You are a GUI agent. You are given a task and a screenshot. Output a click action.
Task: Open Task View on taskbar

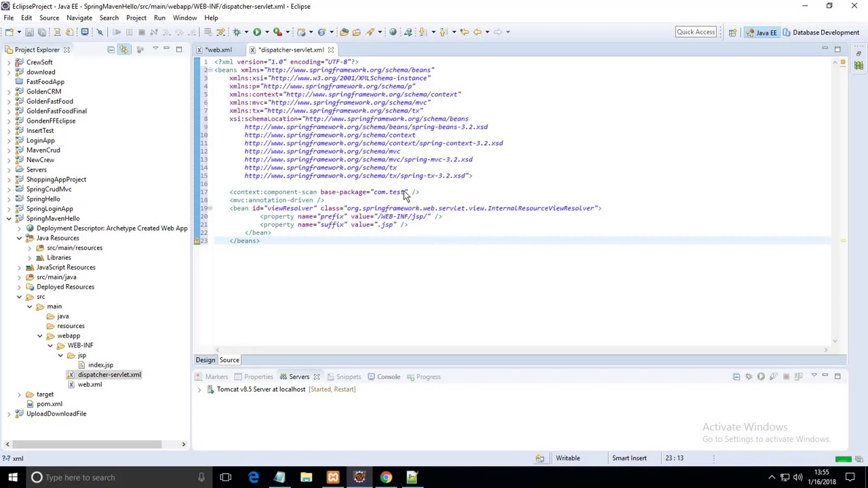tap(226, 477)
